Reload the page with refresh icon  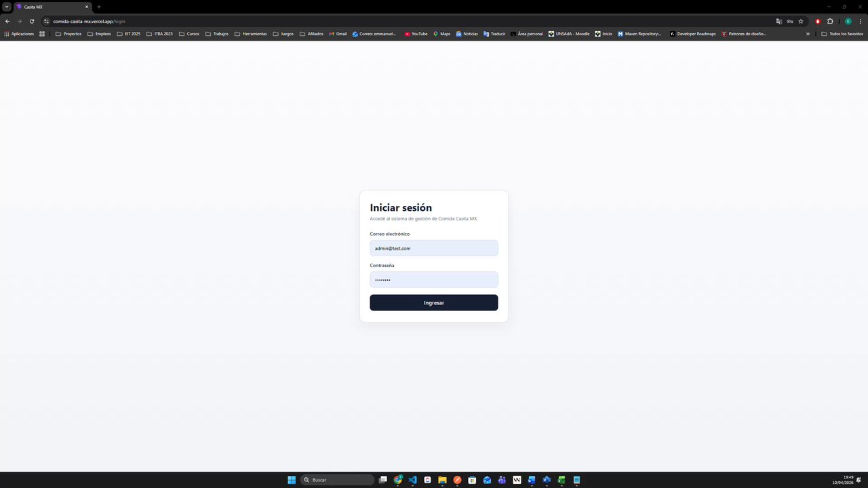coord(31,21)
